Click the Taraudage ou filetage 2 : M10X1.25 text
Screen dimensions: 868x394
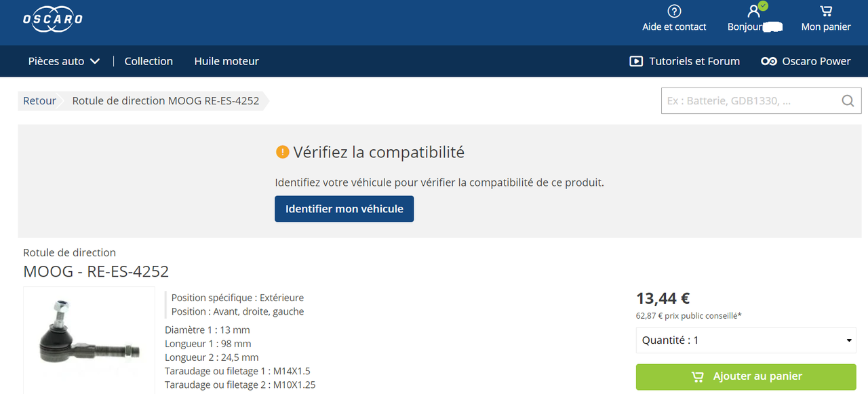(x=240, y=385)
